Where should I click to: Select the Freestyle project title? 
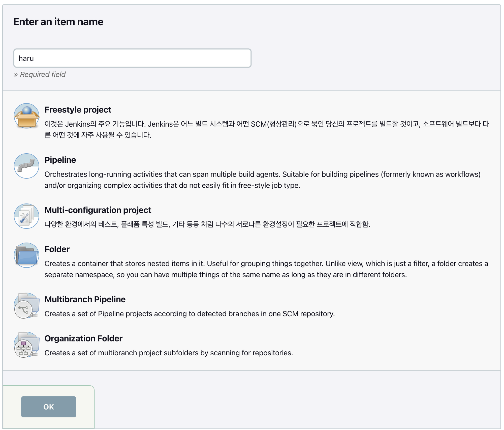click(78, 110)
